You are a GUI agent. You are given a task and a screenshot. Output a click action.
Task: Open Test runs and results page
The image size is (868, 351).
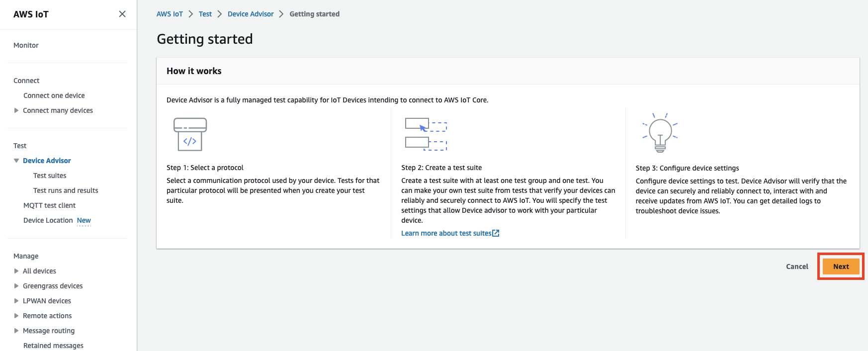66,190
